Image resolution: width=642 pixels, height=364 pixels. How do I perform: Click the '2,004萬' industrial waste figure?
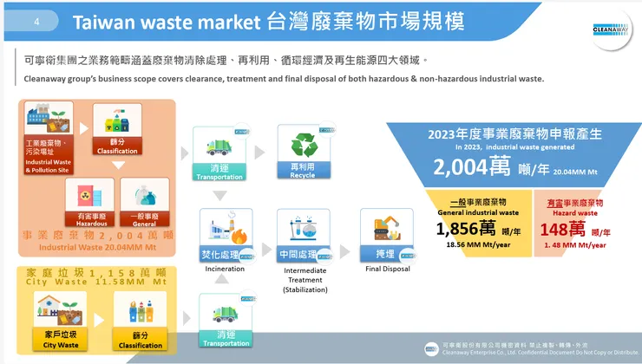pyautogui.click(x=472, y=167)
